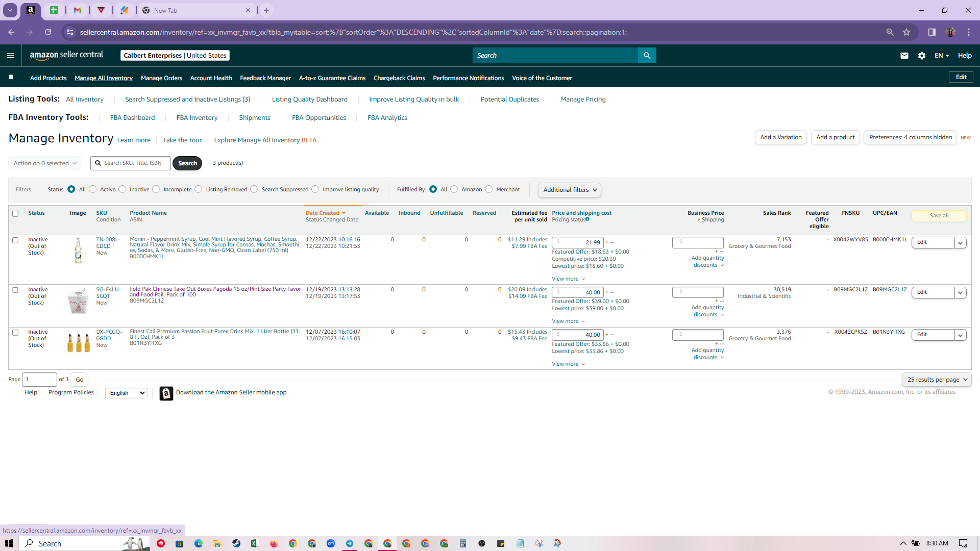Click the Add a product button

point(836,137)
